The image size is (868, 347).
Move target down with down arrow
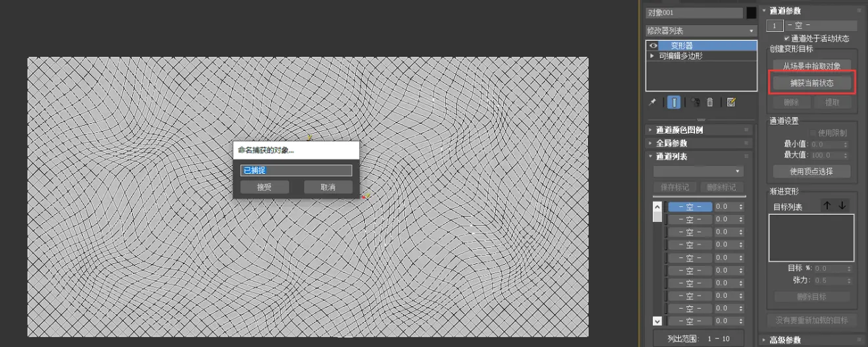point(842,205)
